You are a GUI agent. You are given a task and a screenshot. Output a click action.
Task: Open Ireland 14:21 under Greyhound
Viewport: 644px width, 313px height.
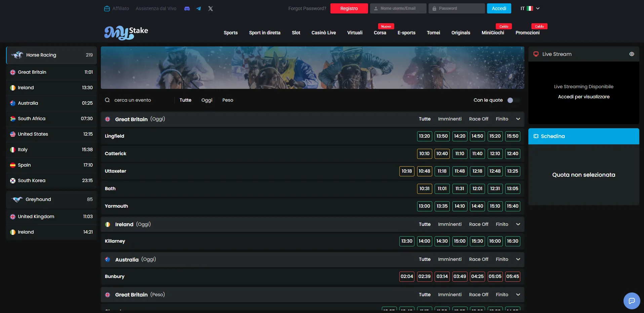(51, 232)
